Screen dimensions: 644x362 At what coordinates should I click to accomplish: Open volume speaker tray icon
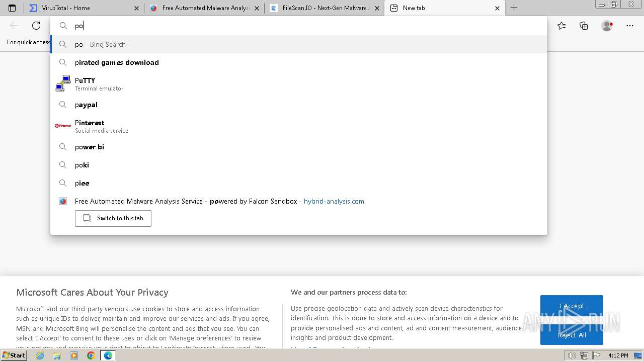tap(572, 355)
